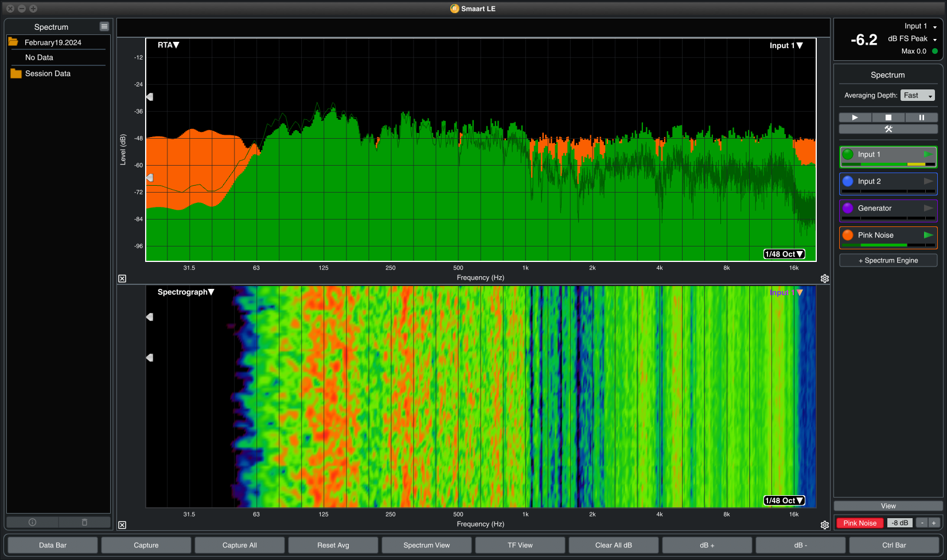
Task: Select the Input 2 spectrum engine
Action: coord(888,183)
